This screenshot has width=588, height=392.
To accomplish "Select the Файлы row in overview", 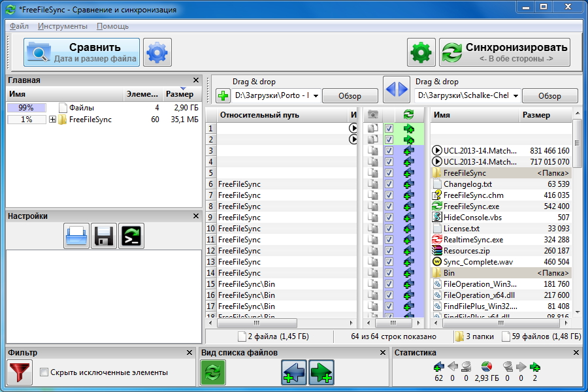I will coord(104,108).
